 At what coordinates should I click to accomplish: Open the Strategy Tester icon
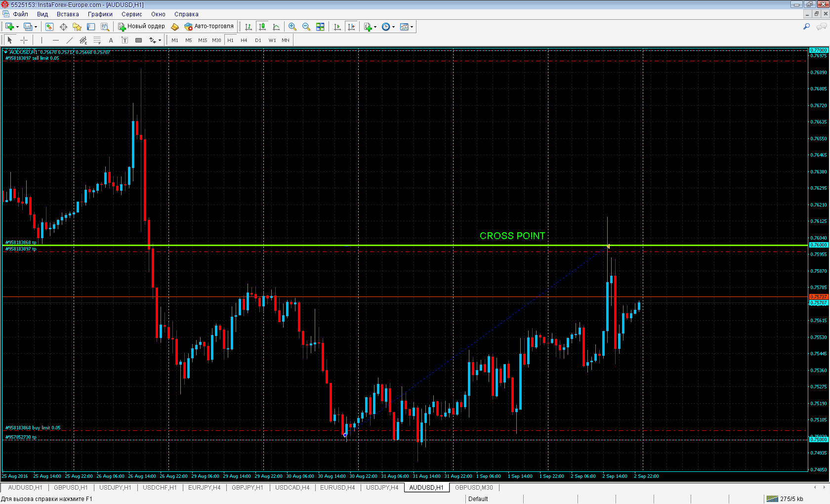[105, 27]
